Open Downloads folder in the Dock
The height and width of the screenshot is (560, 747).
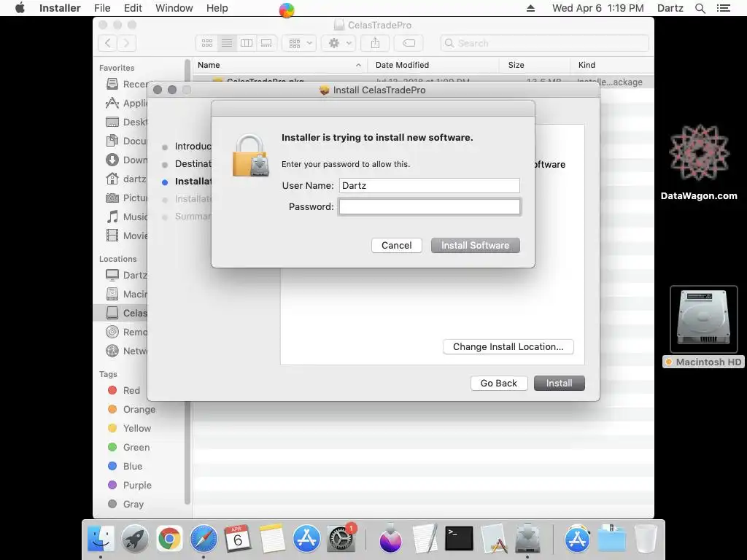coord(612,539)
